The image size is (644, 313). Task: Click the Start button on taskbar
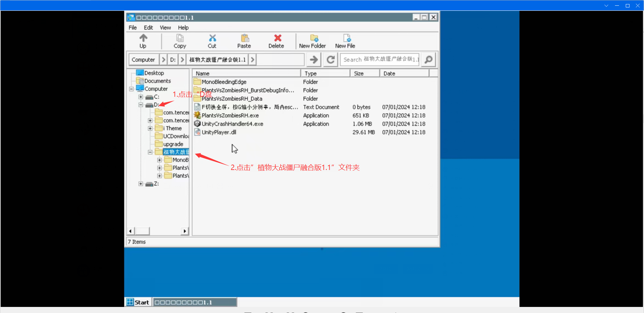point(138,302)
